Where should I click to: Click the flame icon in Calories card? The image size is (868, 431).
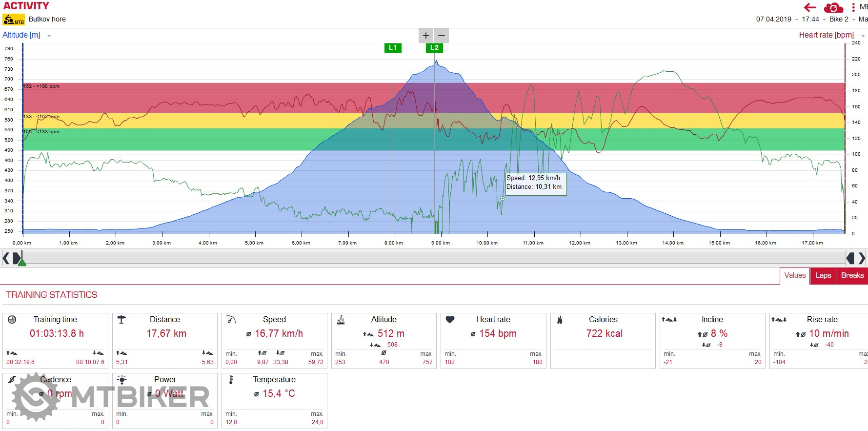[x=560, y=320]
